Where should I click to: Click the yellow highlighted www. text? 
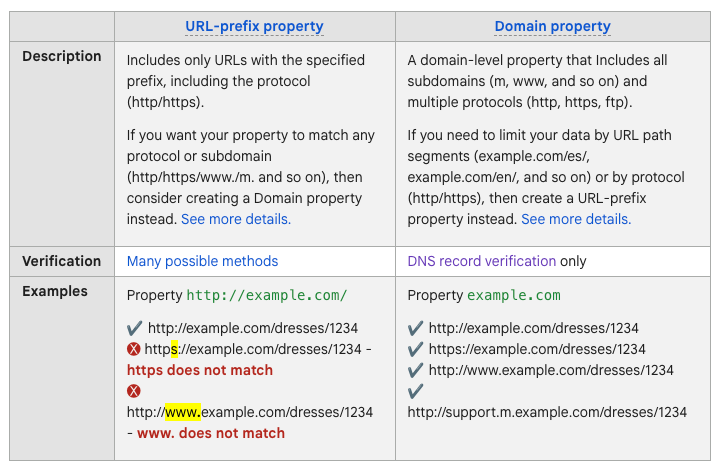[183, 412]
